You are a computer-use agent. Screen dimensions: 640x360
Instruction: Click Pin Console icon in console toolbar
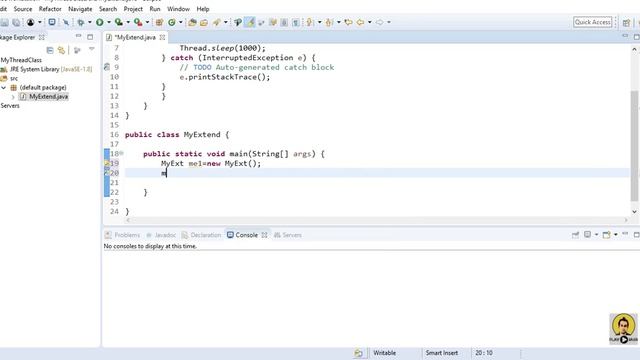[576, 235]
